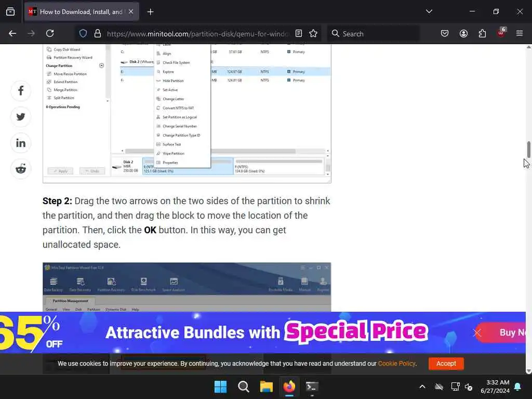532x399 pixels.
Task: Focus the address bar URL
Action: click(198, 34)
